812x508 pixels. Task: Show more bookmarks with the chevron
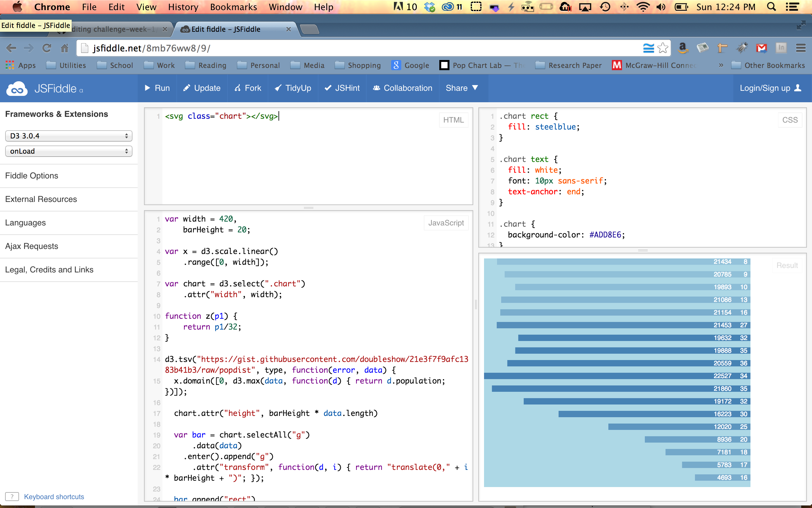point(721,65)
